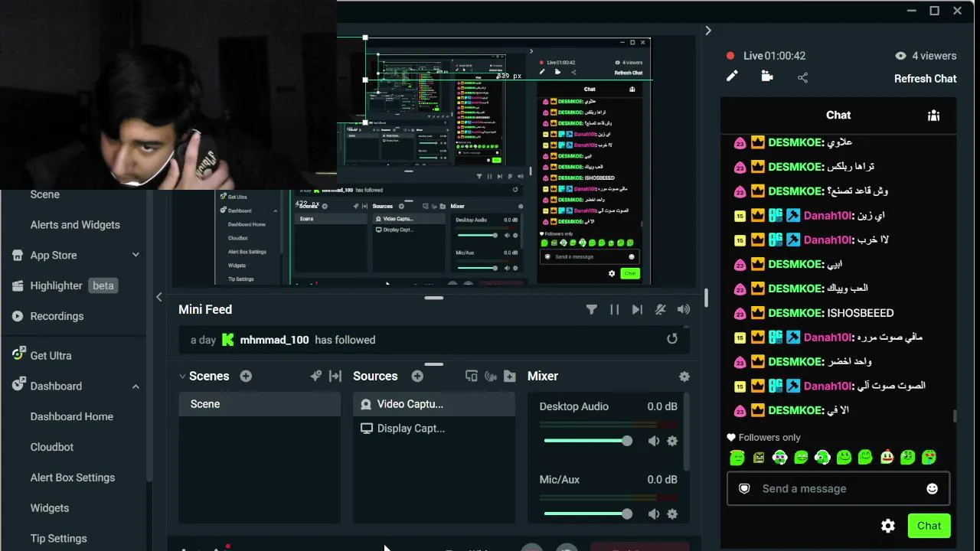Open the emoji picker in message box
Image resolution: width=980 pixels, height=551 pixels.
coord(932,488)
